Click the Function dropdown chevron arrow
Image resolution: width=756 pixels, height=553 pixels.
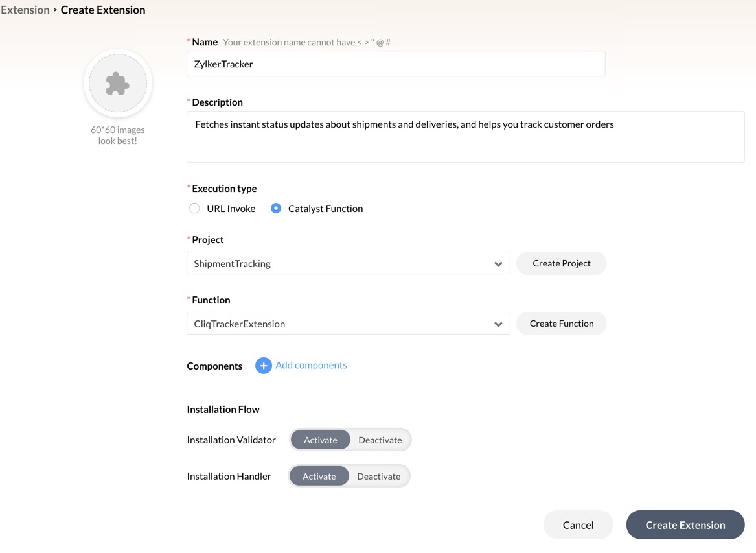(x=498, y=324)
